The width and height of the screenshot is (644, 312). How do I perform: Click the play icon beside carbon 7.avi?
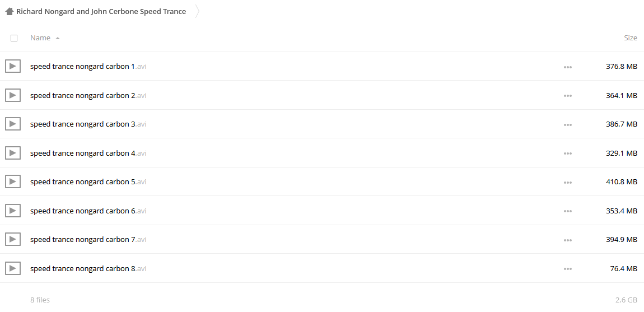(13, 239)
